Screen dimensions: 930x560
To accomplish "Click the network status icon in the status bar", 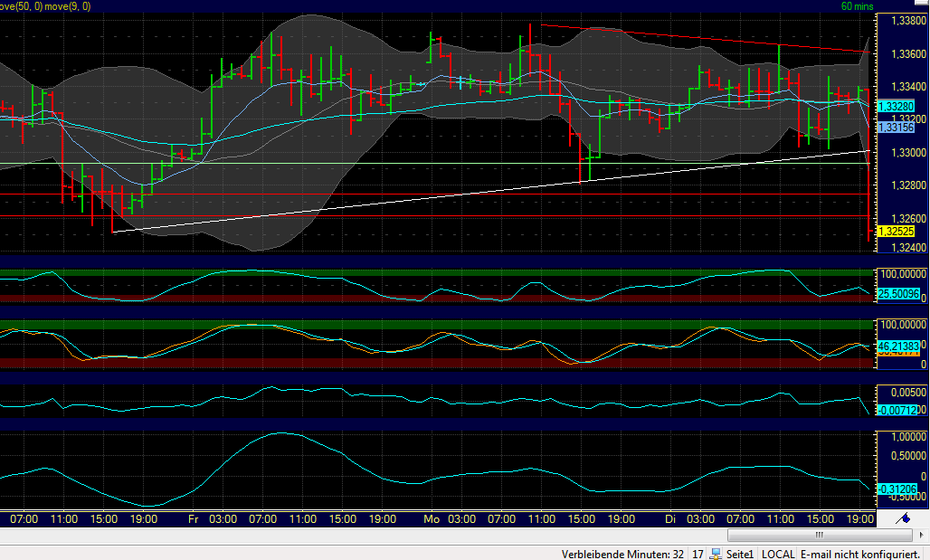I will point(714,554).
